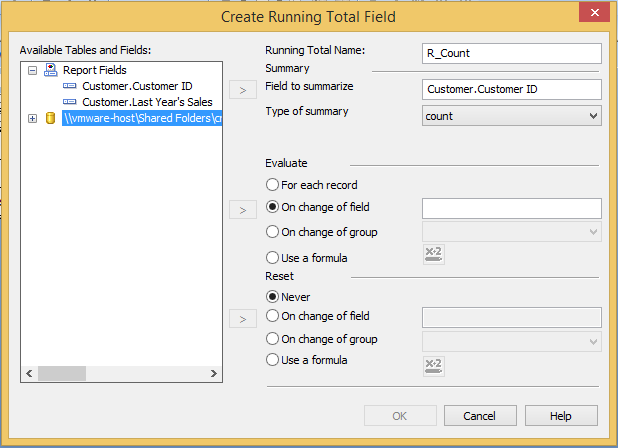Collapse the Report Fields tree node

pyautogui.click(x=32, y=70)
